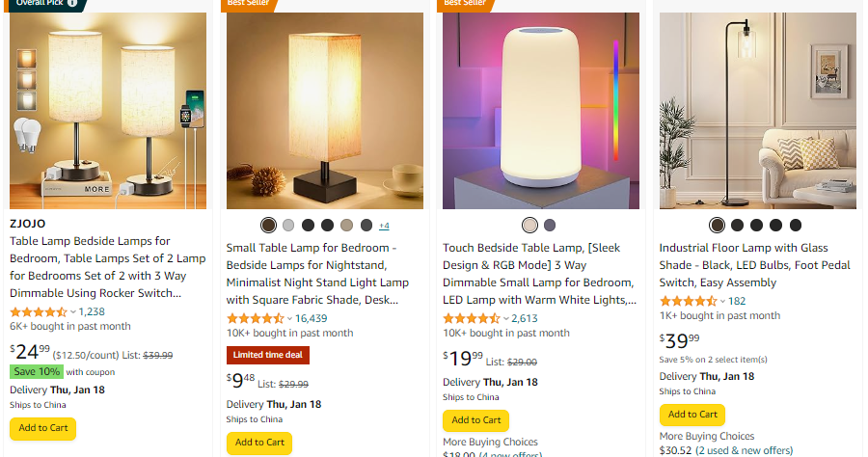Expand the rating chevron beside 16,439 reviews

[x=289, y=318]
